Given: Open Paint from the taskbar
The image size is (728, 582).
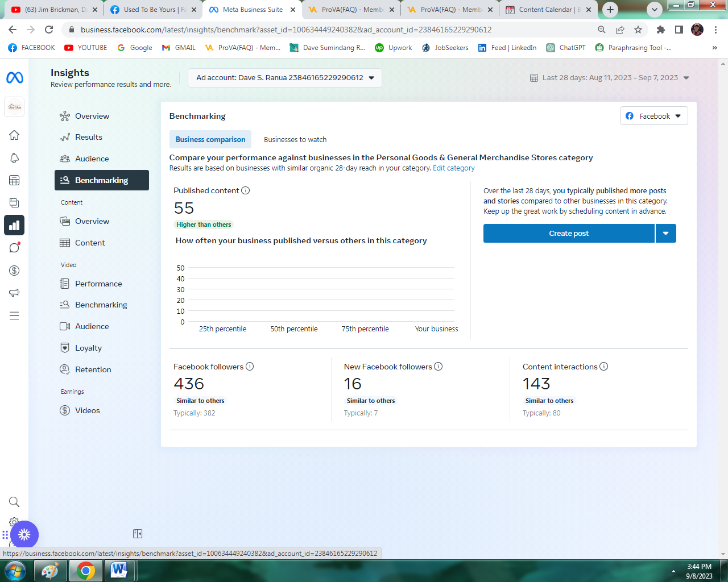Looking at the screenshot, I should [x=51, y=570].
